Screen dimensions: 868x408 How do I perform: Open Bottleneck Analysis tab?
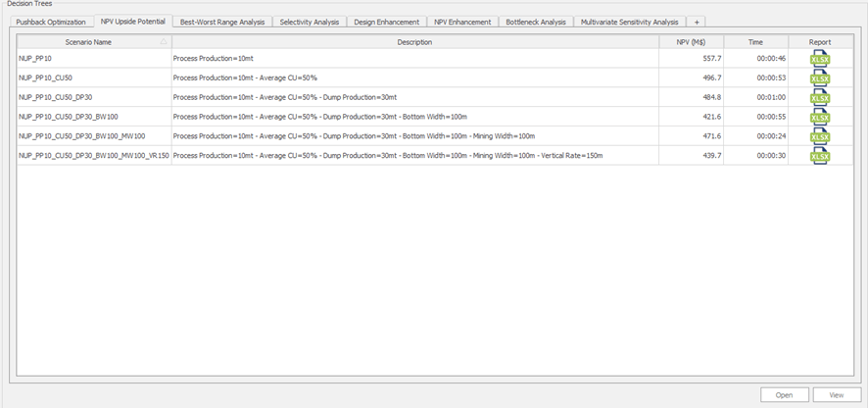pos(536,22)
